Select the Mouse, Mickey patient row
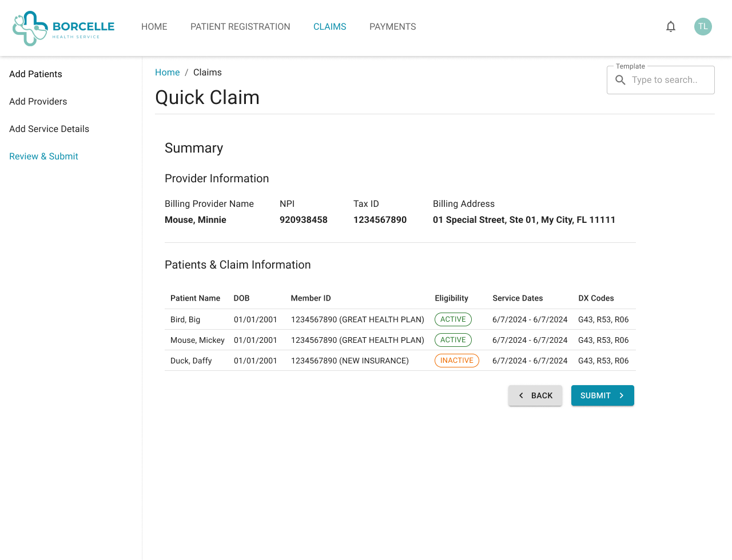732x560 pixels. tap(197, 340)
